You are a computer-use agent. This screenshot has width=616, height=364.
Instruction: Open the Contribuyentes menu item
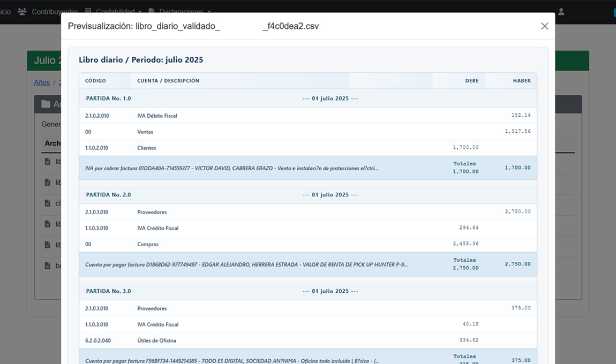tap(55, 11)
